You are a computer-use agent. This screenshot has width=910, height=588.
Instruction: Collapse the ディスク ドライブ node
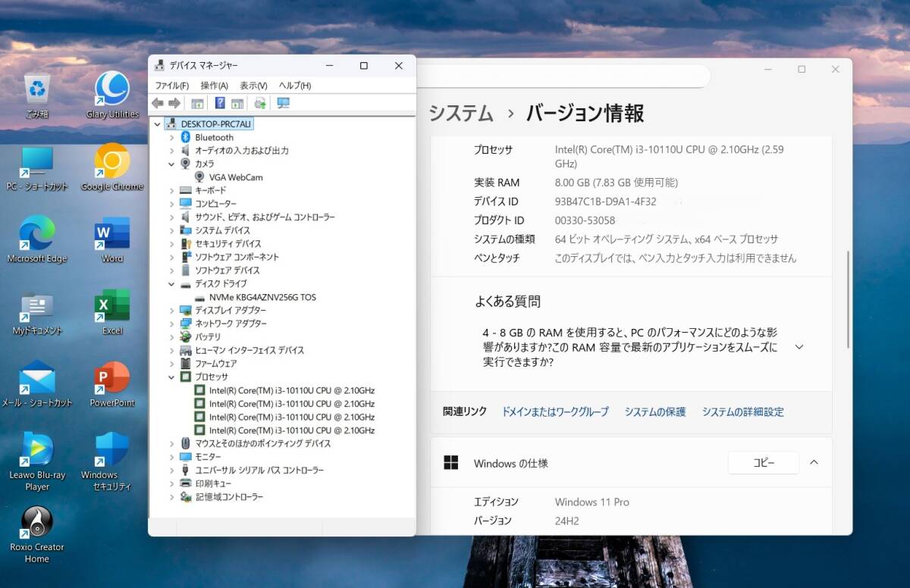click(x=171, y=283)
